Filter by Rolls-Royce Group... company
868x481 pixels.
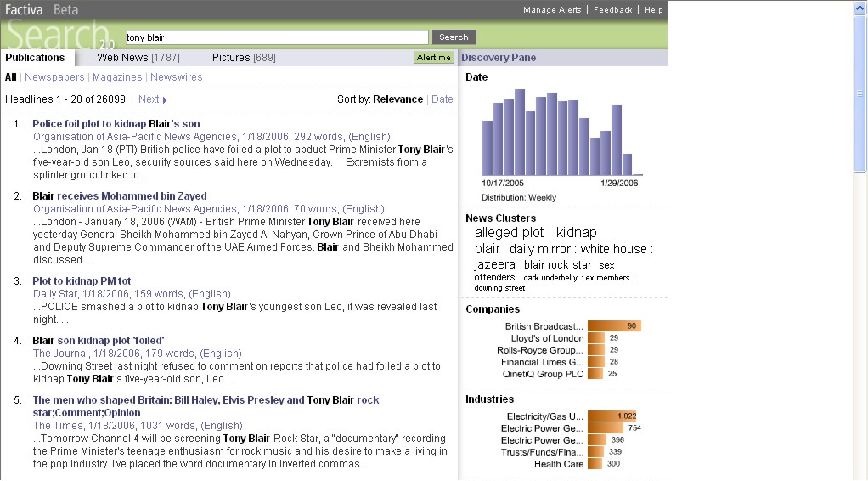pyautogui.click(x=539, y=350)
